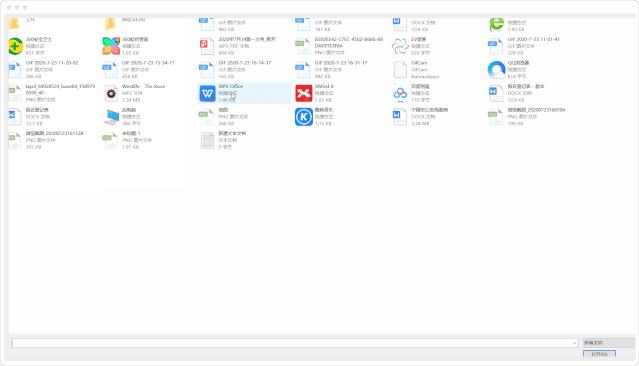Screen dimensions: 639x366
Task: Select the tapd_ PNG image file
Action: [52, 93]
